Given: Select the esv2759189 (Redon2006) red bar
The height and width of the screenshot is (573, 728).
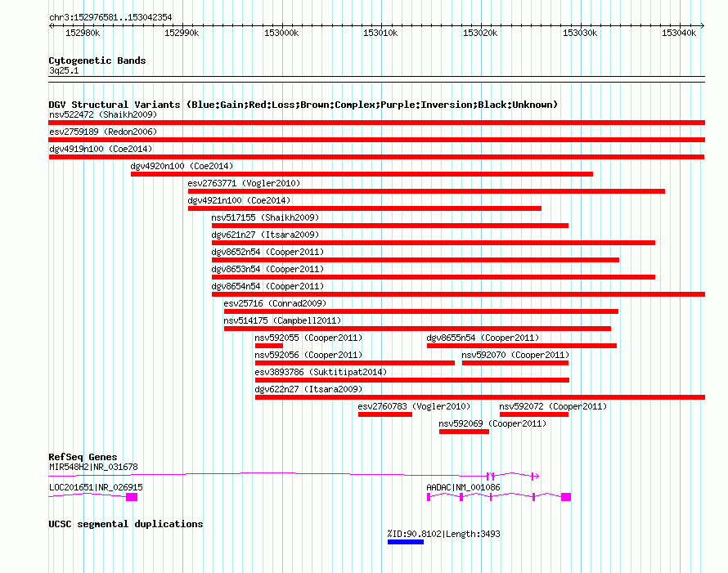Looking at the screenshot, I should click(376, 140).
